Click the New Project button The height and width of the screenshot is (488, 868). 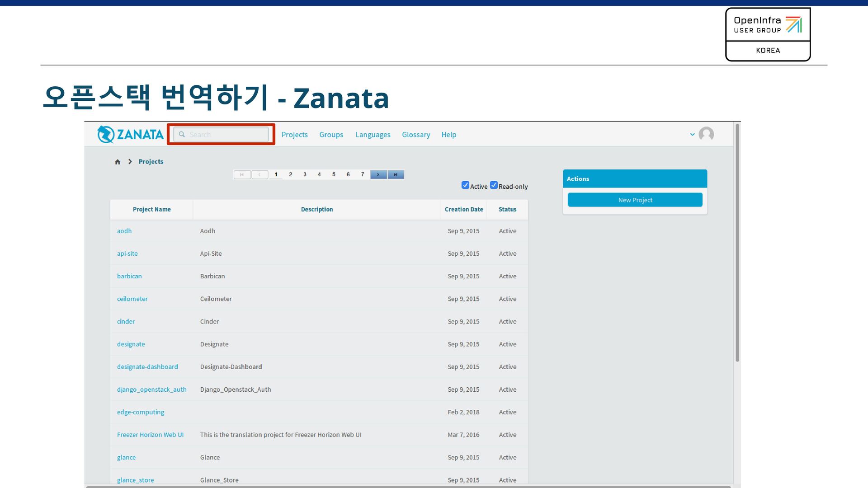(x=635, y=200)
